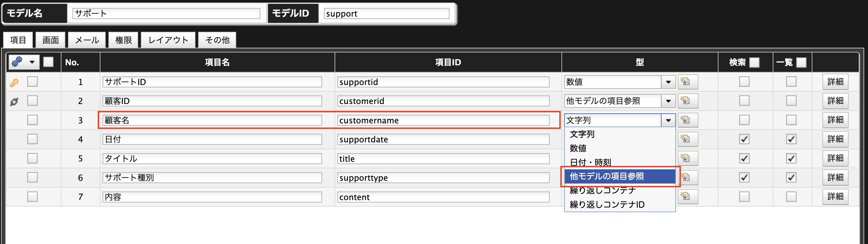868x244 pixels.
Task: Open dropdown arrow next to gears icon
Action: coord(32,62)
